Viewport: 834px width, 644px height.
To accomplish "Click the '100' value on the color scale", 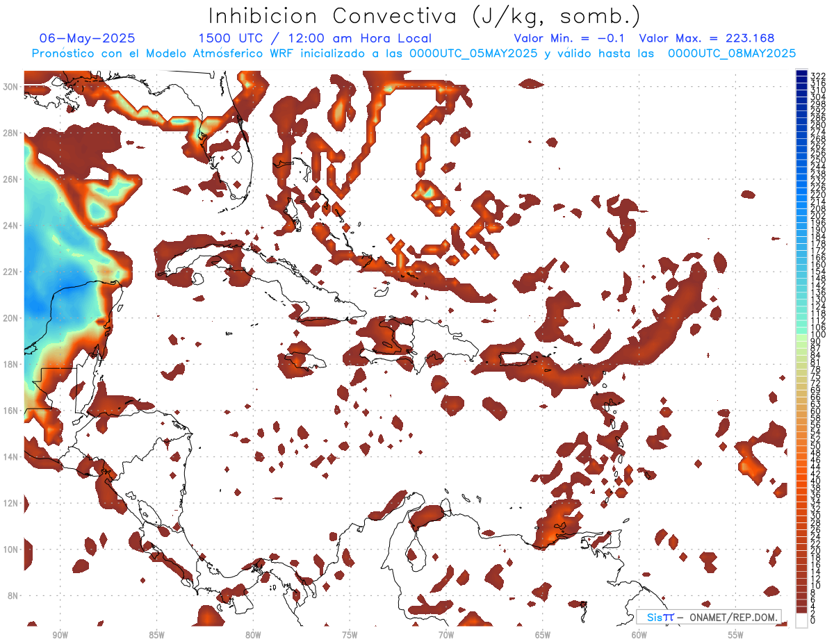I will 818,335.
